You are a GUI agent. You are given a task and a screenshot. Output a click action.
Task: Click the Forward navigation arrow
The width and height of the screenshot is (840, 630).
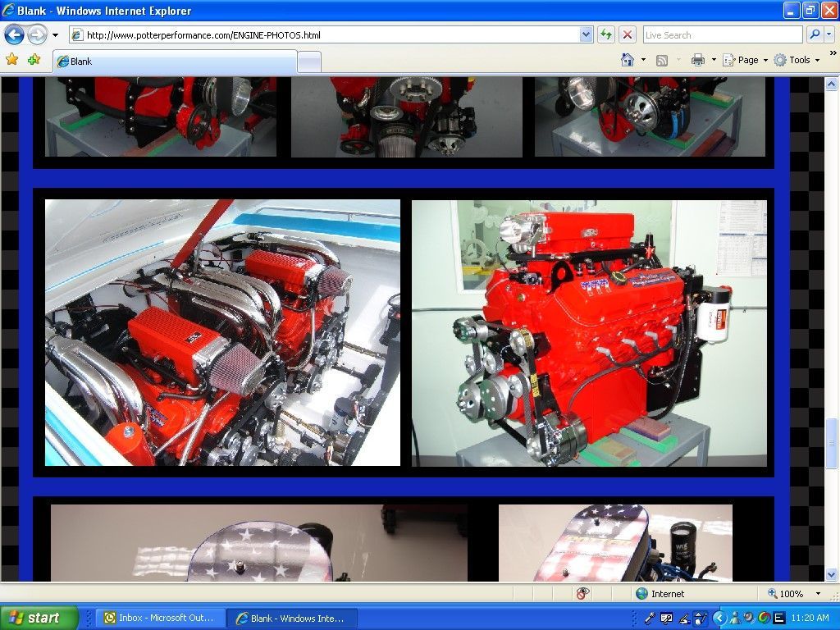[37, 34]
